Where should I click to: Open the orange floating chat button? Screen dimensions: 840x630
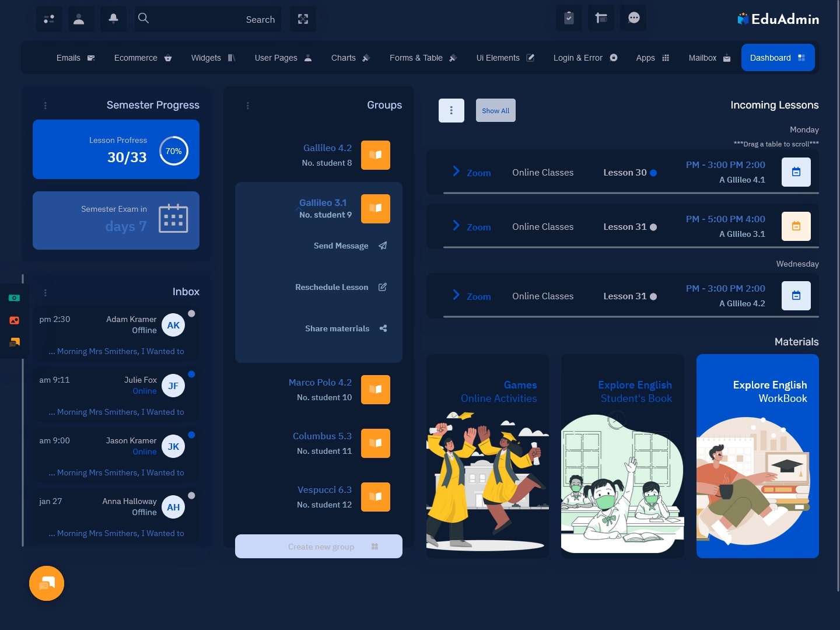[47, 583]
